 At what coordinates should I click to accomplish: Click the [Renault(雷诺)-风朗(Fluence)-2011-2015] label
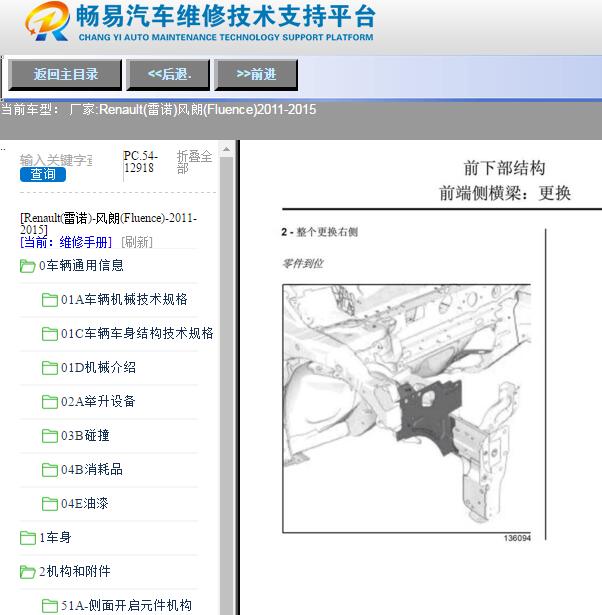(108, 224)
